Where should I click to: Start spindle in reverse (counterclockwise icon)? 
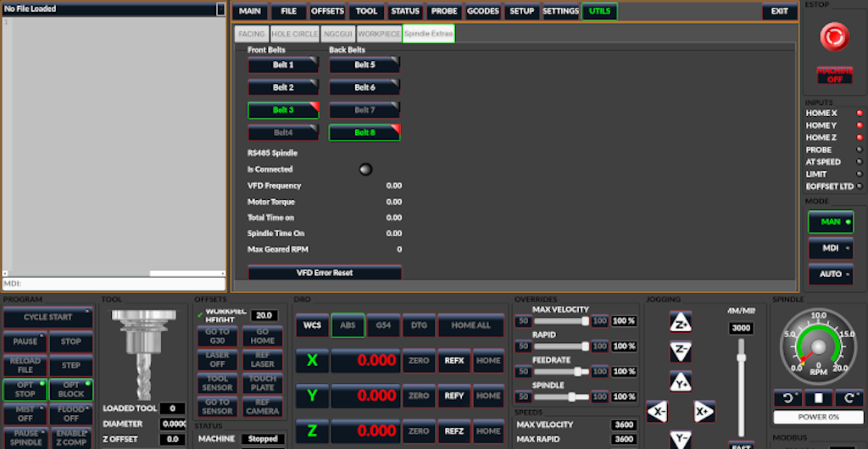pyautogui.click(x=787, y=398)
